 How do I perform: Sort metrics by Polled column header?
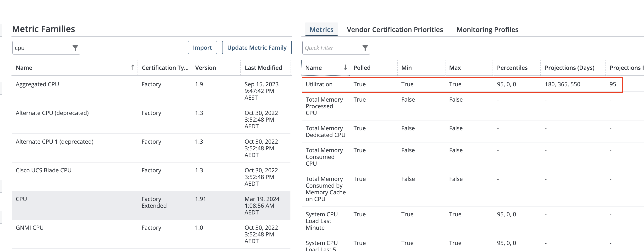coord(362,68)
